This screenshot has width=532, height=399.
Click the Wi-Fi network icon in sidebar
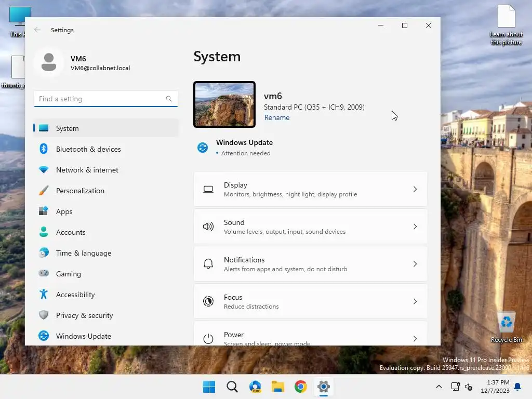tap(44, 169)
